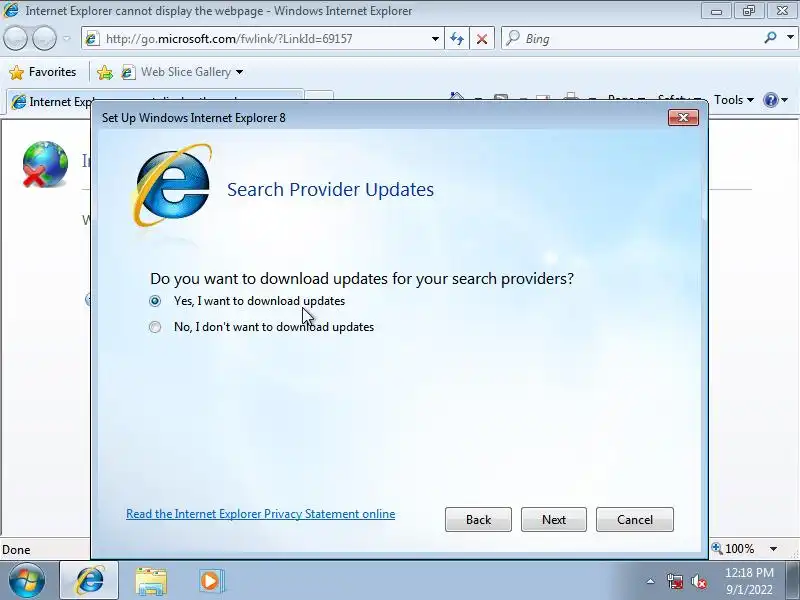Open the Windows Start menu
This screenshot has width=800, height=600.
(27, 581)
